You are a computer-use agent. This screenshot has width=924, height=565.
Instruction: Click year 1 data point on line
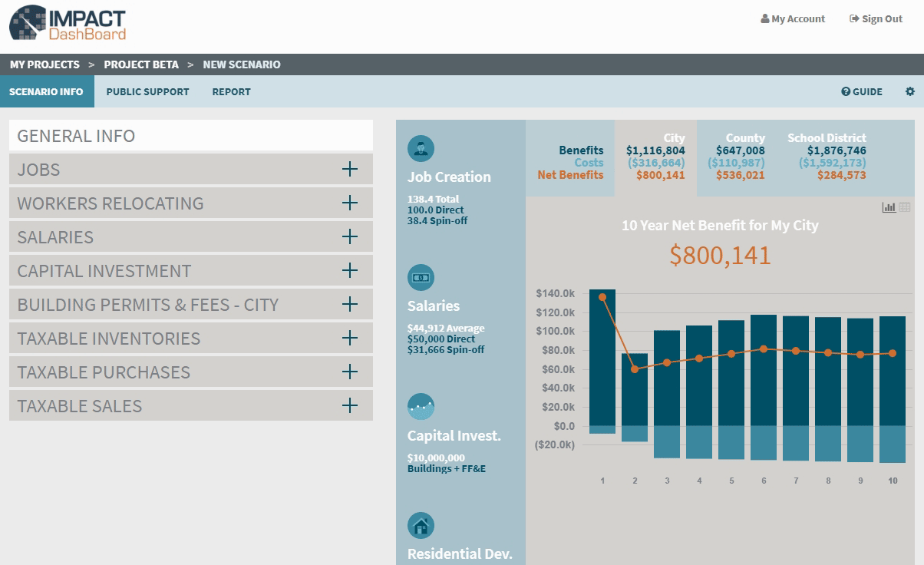point(602,297)
